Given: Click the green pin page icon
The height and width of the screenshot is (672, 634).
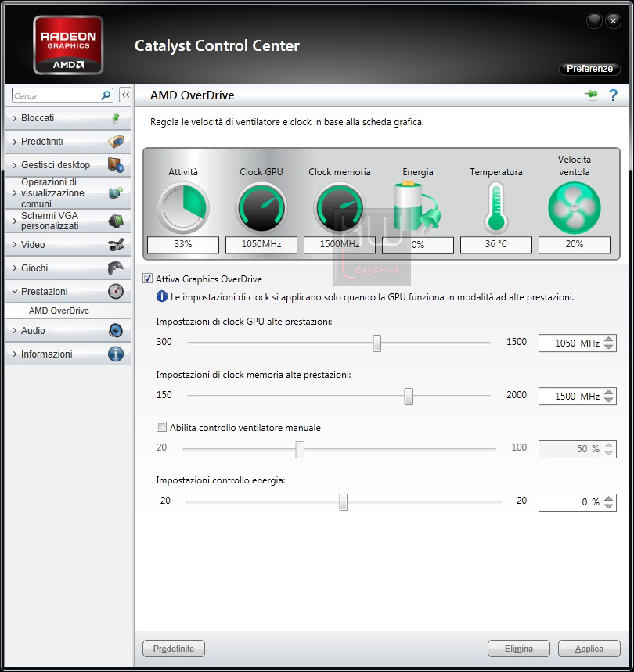Looking at the screenshot, I should click(x=592, y=95).
